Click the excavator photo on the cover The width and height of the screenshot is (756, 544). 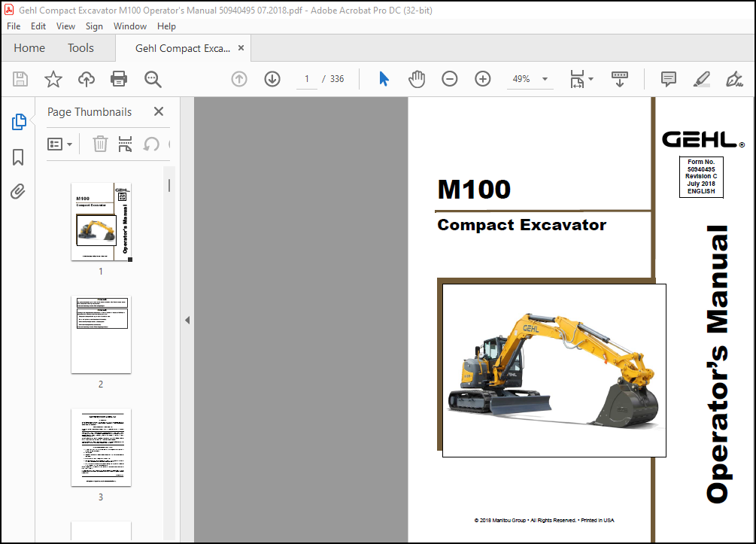tap(554, 370)
